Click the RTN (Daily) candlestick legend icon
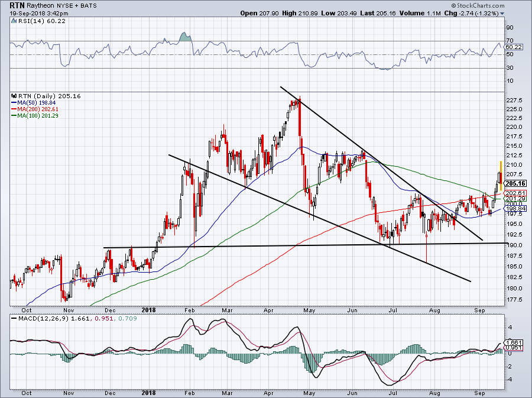This screenshot has width=532, height=398. 14,96
